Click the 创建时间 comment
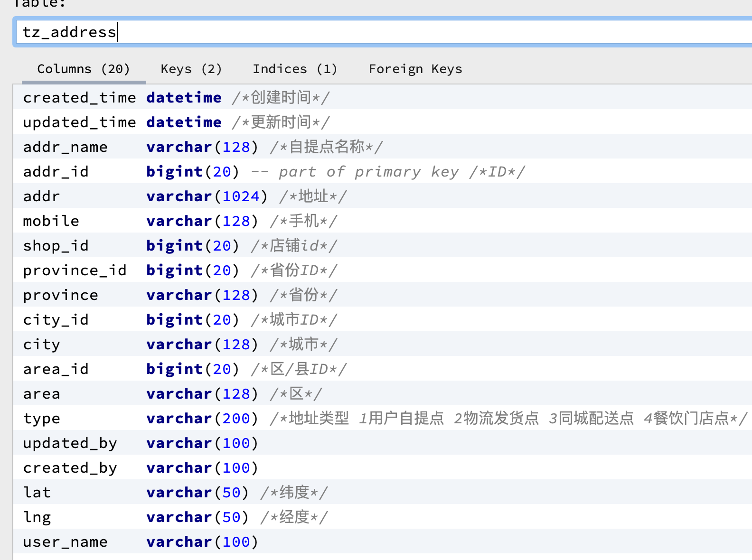Image resolution: width=752 pixels, height=560 pixels. [x=281, y=97]
